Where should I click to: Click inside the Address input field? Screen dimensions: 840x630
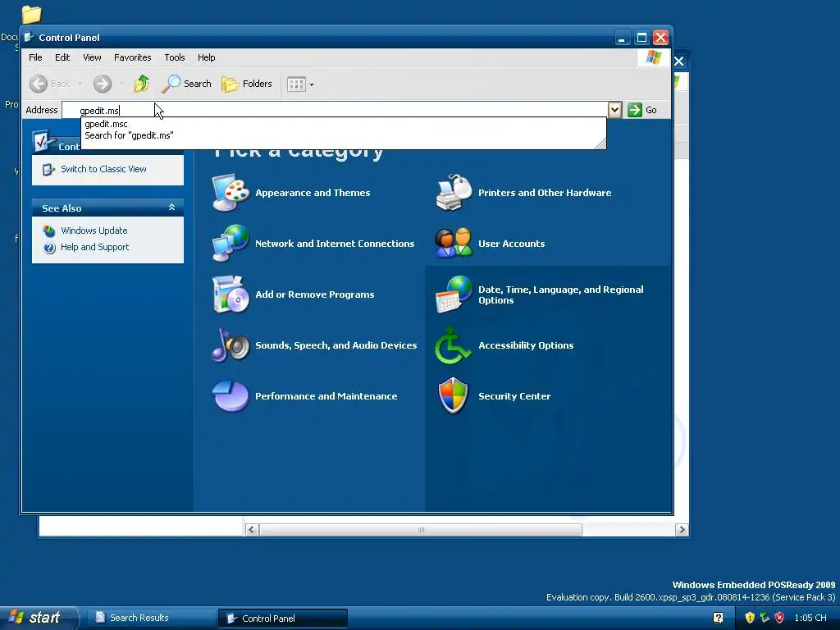coord(335,110)
